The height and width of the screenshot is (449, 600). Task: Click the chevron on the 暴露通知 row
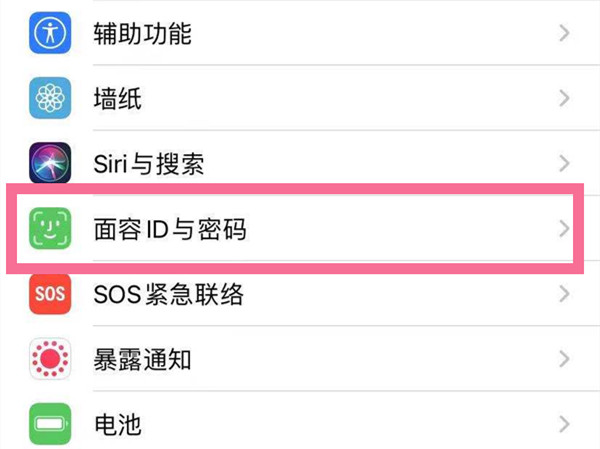pos(565,359)
